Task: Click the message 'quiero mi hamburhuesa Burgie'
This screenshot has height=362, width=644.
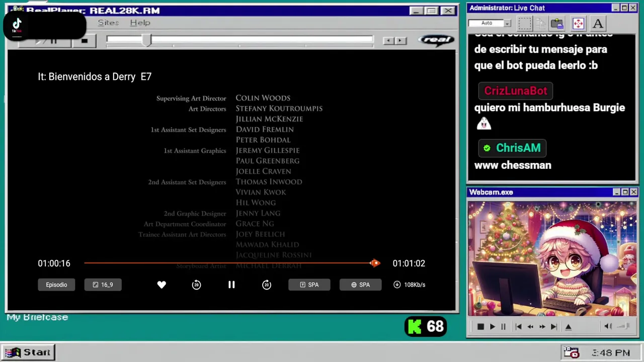Action: tap(549, 108)
